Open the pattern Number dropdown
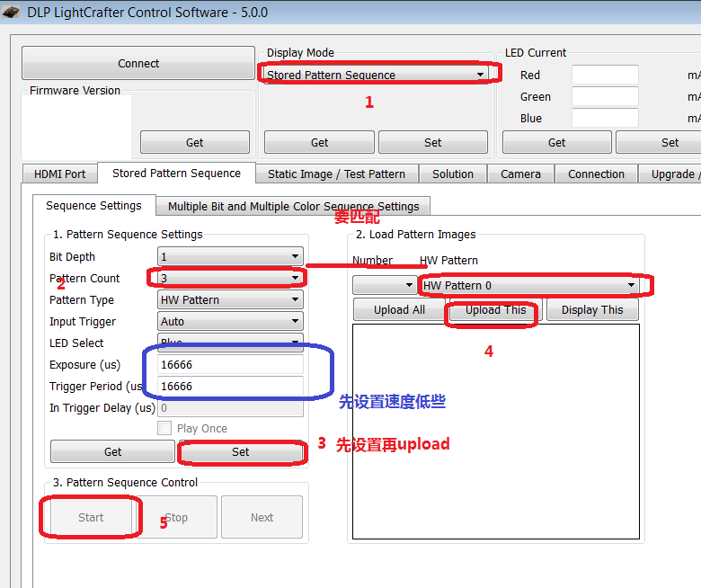 (385, 285)
